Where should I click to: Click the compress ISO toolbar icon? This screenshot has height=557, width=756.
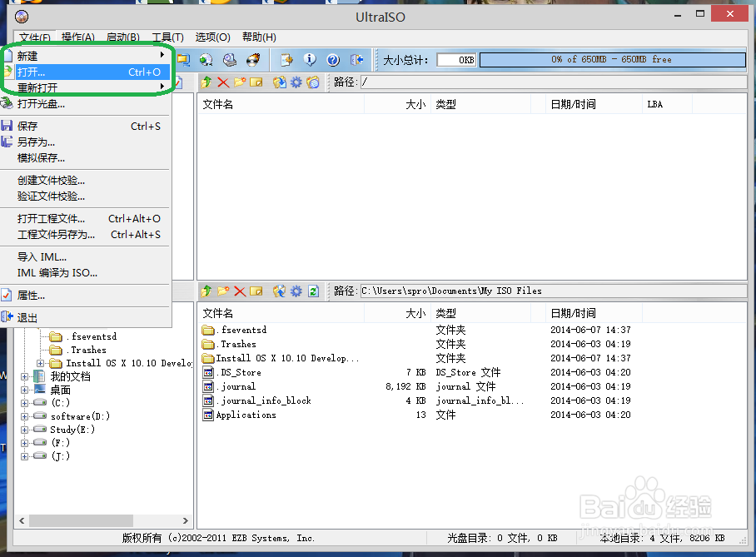(184, 60)
